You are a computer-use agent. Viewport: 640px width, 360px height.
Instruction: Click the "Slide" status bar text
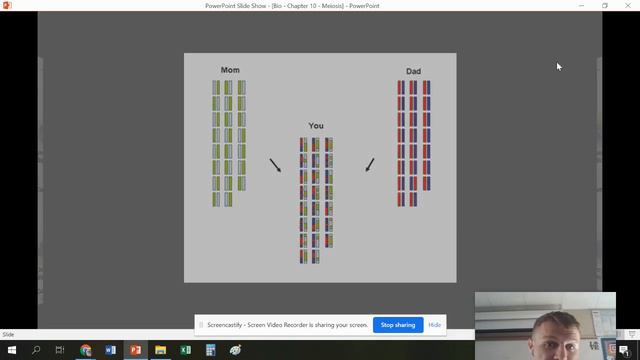8,335
